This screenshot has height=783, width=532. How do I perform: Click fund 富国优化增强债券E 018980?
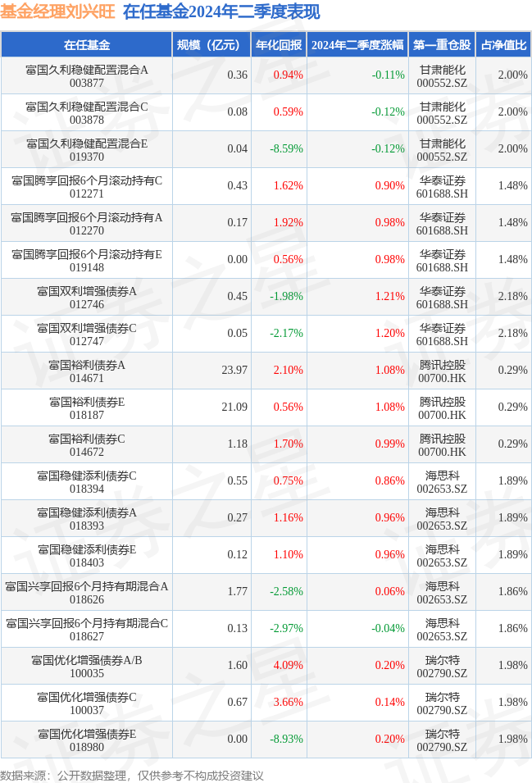coord(87,740)
